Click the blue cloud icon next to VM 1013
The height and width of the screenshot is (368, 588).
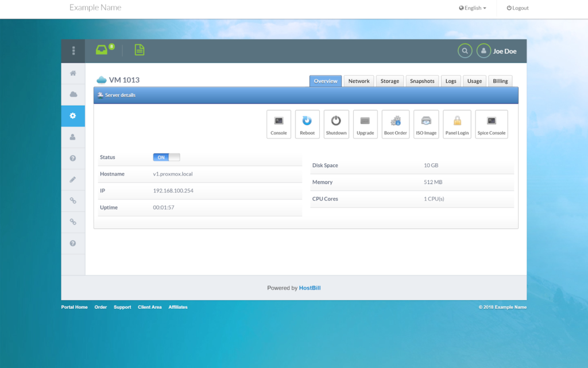pyautogui.click(x=101, y=79)
